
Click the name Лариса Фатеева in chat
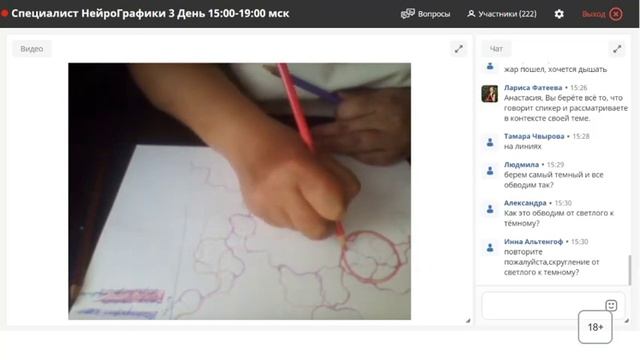(533, 87)
